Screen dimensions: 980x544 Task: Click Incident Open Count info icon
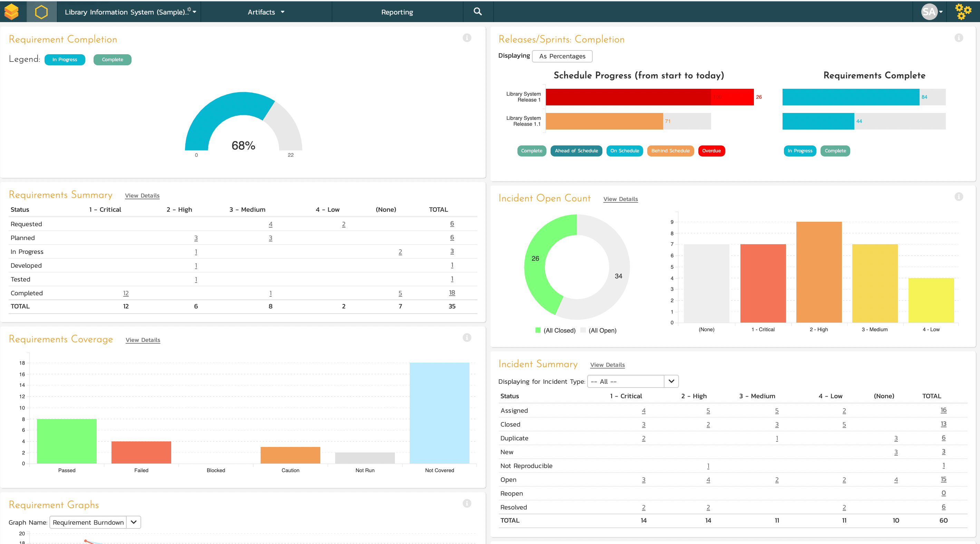coord(958,197)
